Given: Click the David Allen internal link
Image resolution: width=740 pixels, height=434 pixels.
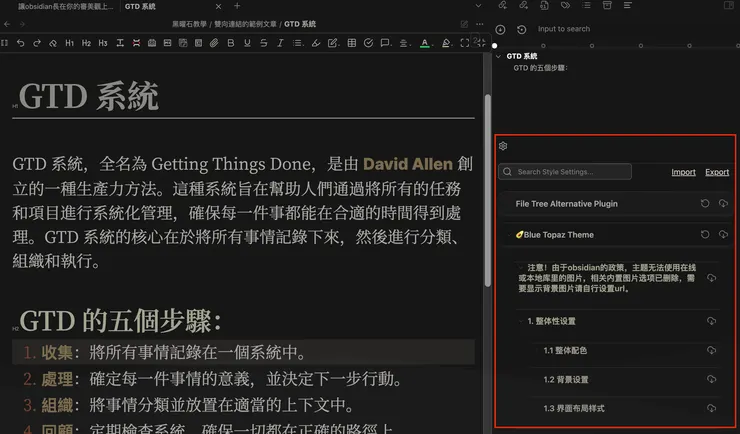Looking at the screenshot, I should (407, 163).
